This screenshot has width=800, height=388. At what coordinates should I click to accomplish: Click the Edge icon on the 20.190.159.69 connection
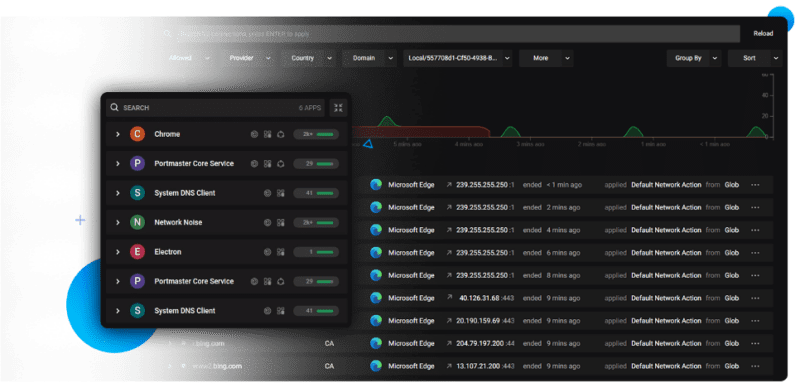pyautogui.click(x=376, y=321)
